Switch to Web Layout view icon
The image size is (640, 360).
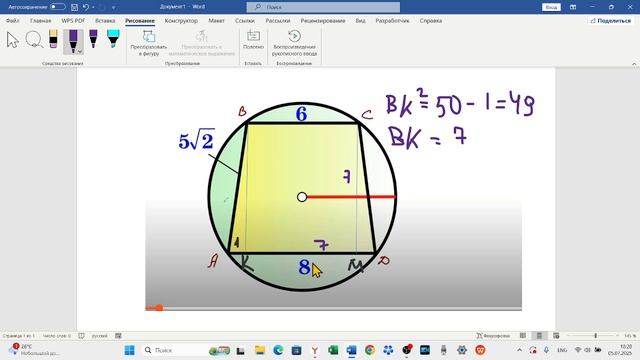click(x=556, y=336)
